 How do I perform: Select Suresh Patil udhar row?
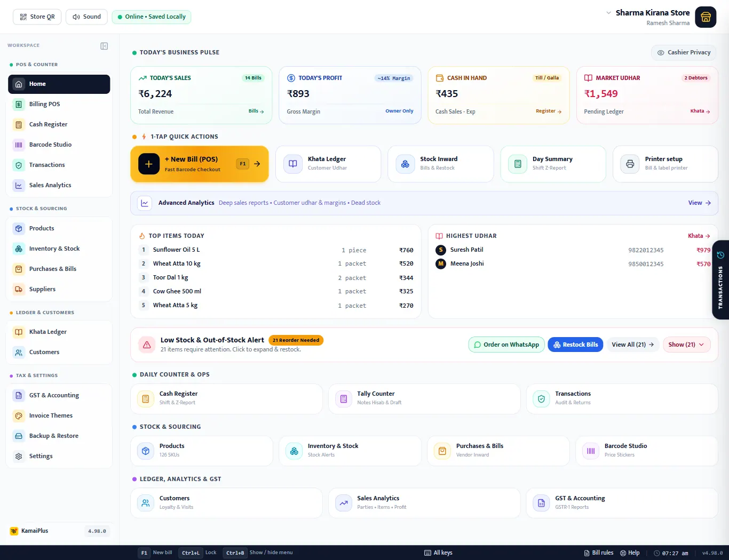pos(573,250)
